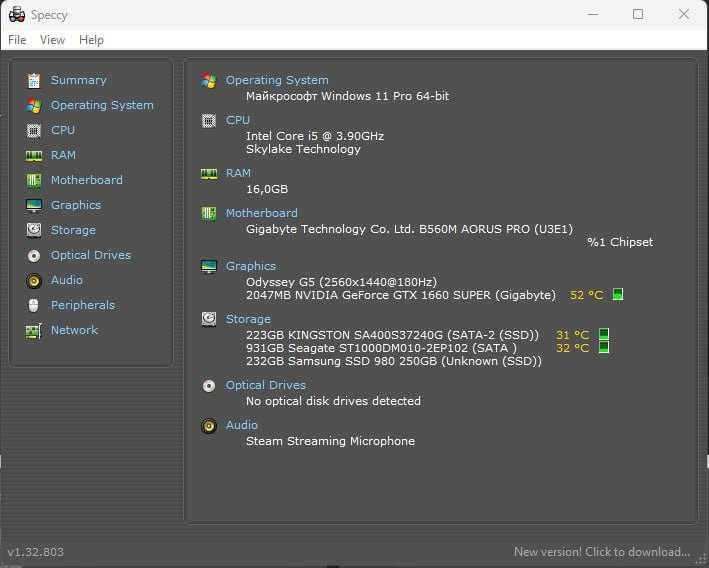This screenshot has height=568, width=709.
Task: Click the Speccy app icon in title bar
Action: (17, 14)
